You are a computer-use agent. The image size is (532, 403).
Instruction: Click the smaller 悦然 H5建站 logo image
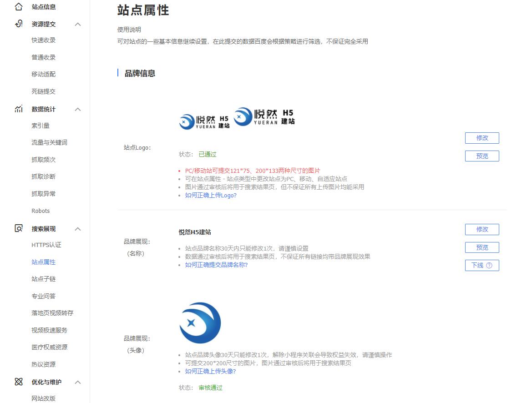pos(204,122)
